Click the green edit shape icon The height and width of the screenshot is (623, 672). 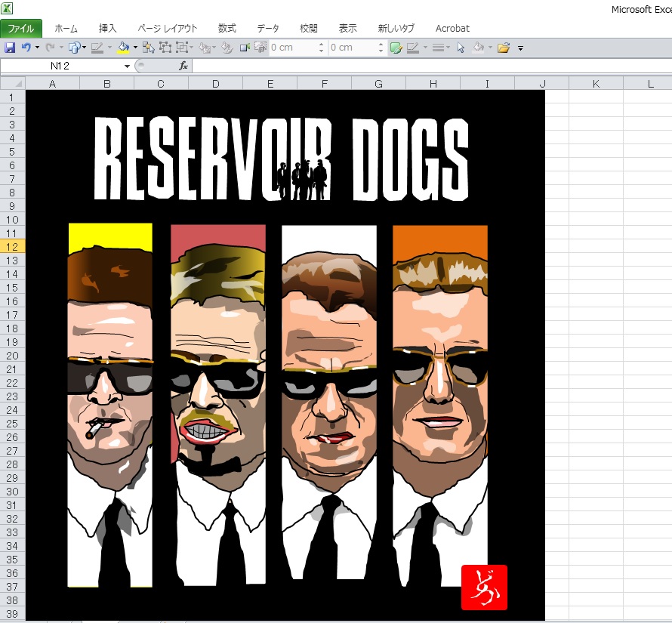[396, 48]
